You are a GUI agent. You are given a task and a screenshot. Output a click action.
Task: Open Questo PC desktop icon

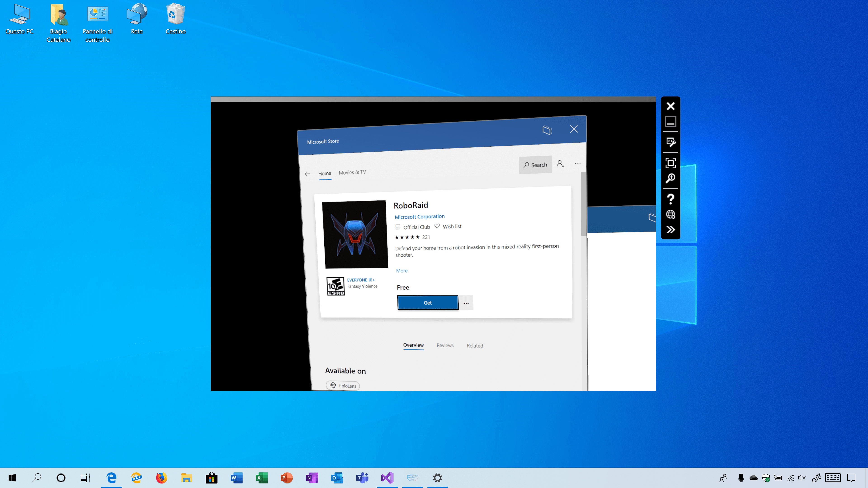19,19
